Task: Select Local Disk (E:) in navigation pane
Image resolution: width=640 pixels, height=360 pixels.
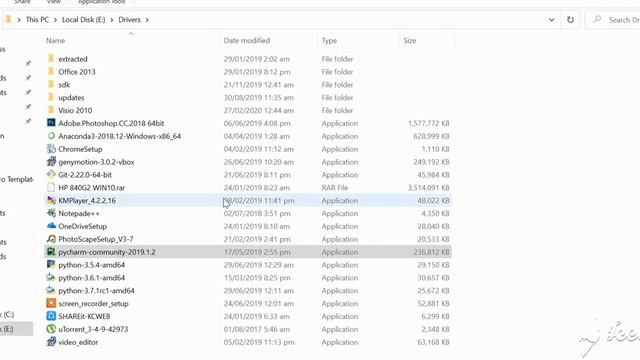Action: pyautogui.click(x=15, y=329)
